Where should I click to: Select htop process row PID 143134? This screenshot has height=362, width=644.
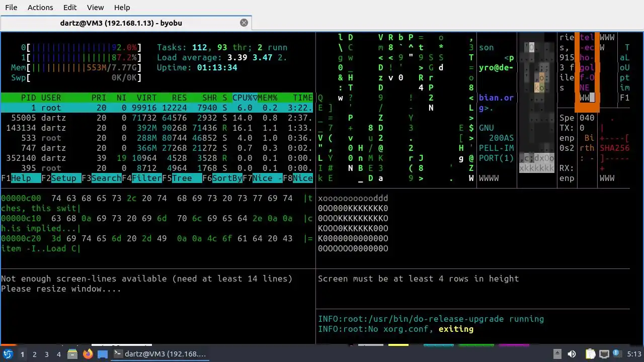157,128
